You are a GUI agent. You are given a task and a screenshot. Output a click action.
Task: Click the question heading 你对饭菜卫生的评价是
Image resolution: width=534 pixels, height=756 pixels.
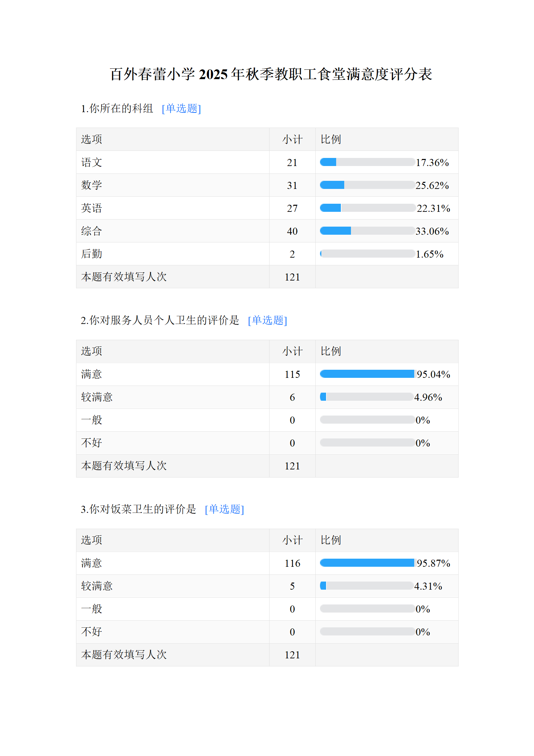tap(139, 509)
